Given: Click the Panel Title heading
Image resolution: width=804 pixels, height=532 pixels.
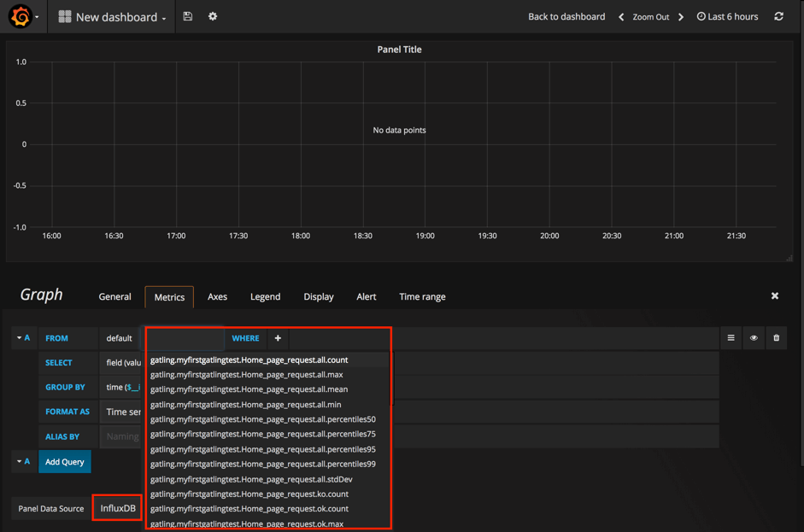Looking at the screenshot, I should (x=399, y=50).
